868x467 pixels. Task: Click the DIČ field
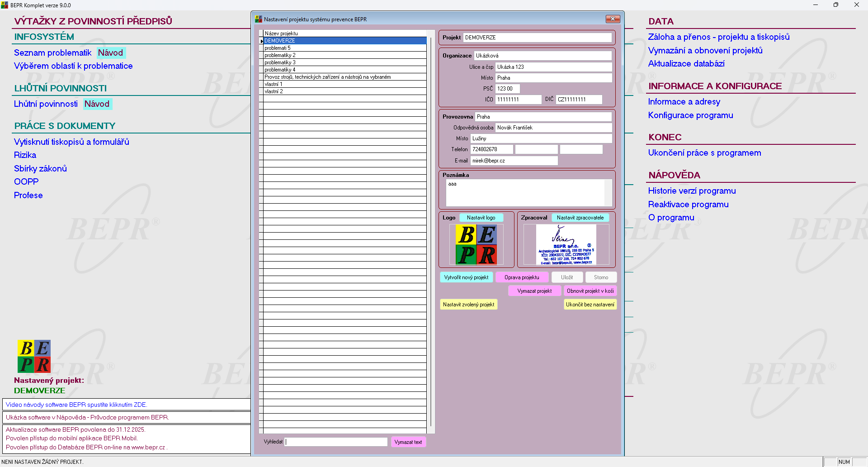click(x=579, y=100)
